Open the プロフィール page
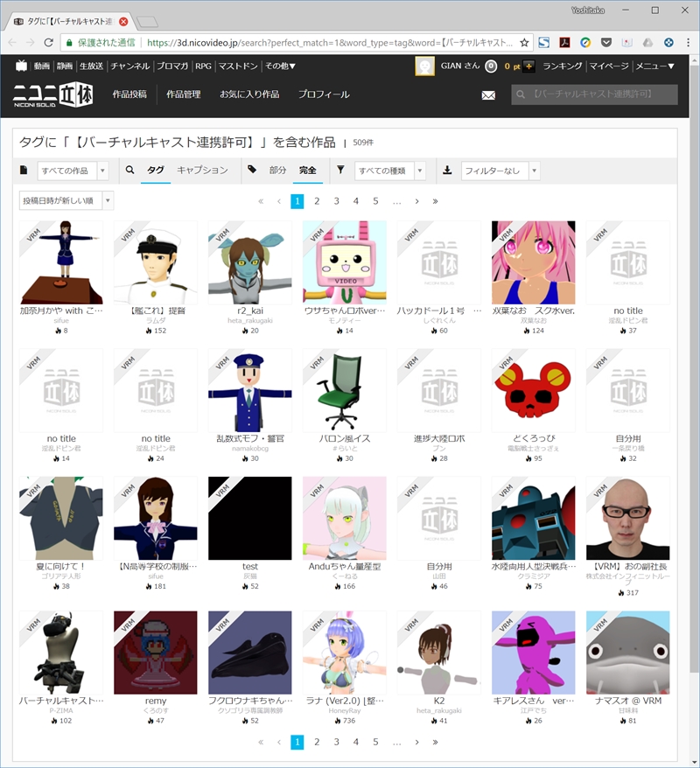The width and height of the screenshot is (700, 768). point(324,94)
